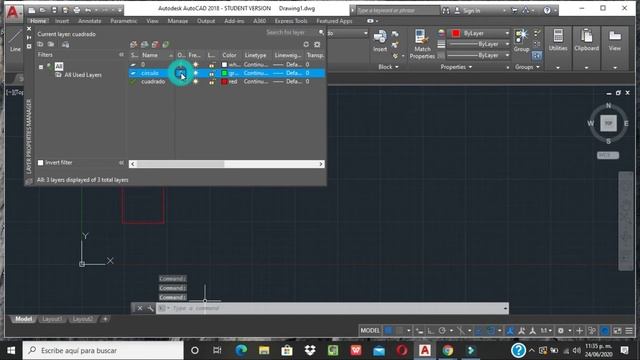Open the Home ribbon tab
Image resolution: width=640 pixels, height=360 pixels.
point(38,21)
